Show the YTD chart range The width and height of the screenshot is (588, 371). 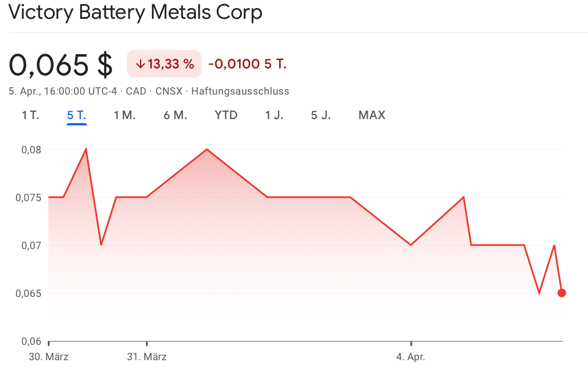point(226,115)
